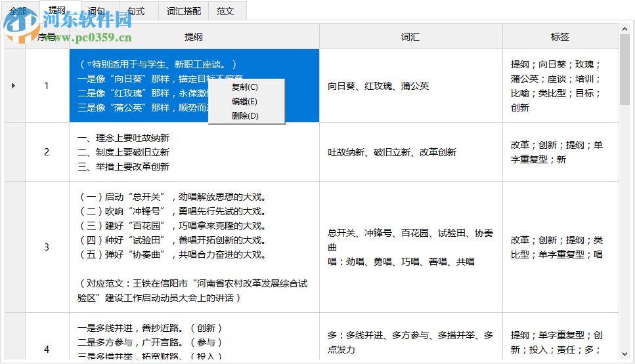Click the tag cell starting 提纲；单字重复型；创新

pyautogui.click(x=561, y=336)
